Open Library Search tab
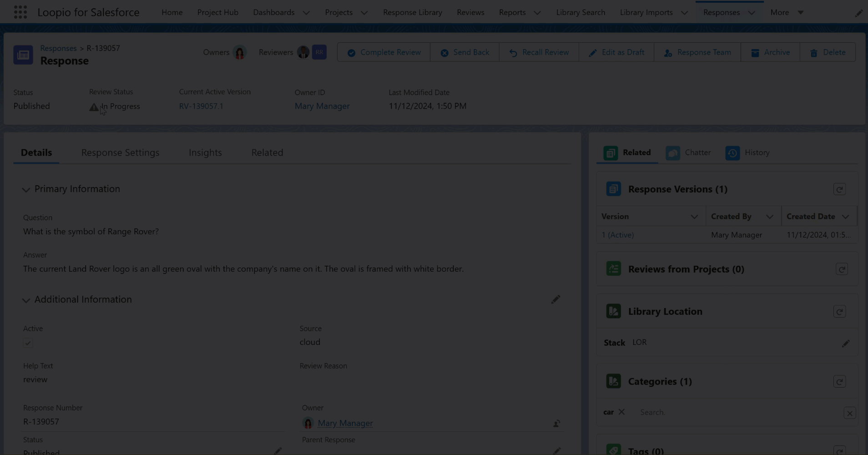 580,12
